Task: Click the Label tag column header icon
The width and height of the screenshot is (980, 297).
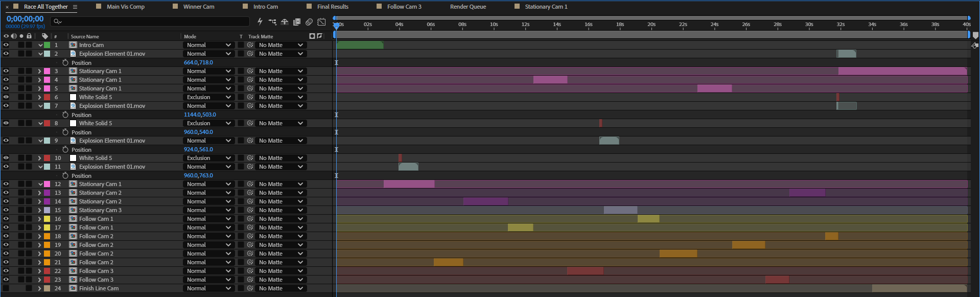Action: (45, 36)
